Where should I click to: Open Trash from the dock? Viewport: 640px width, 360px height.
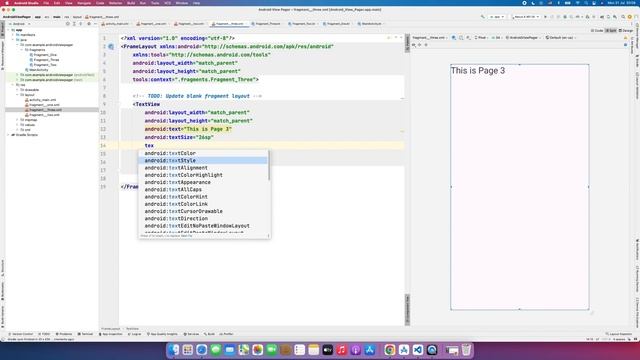tap(466, 350)
